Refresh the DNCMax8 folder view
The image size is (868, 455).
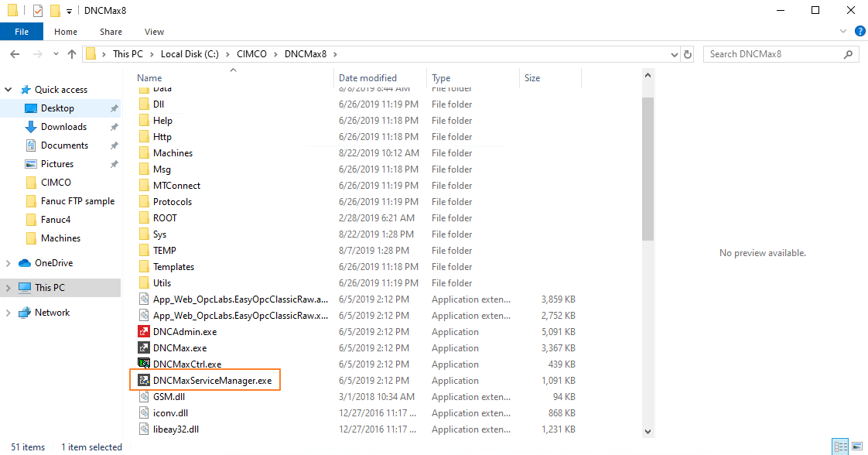click(x=688, y=54)
